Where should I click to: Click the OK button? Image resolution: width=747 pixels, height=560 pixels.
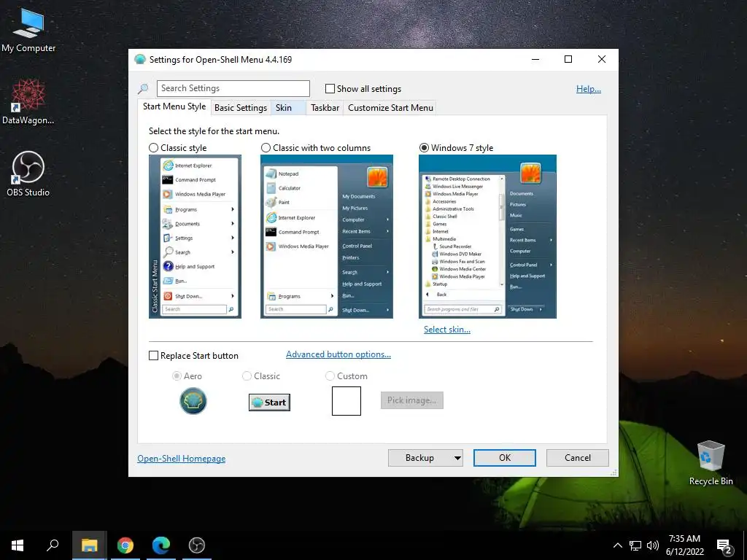(505, 458)
